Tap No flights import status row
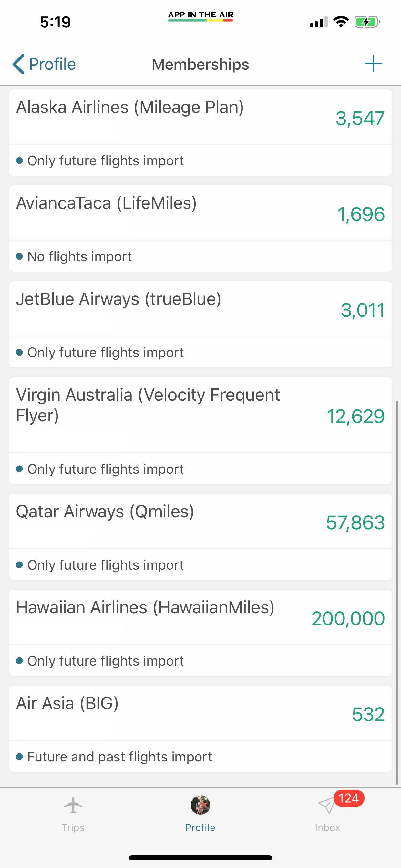 click(x=79, y=257)
